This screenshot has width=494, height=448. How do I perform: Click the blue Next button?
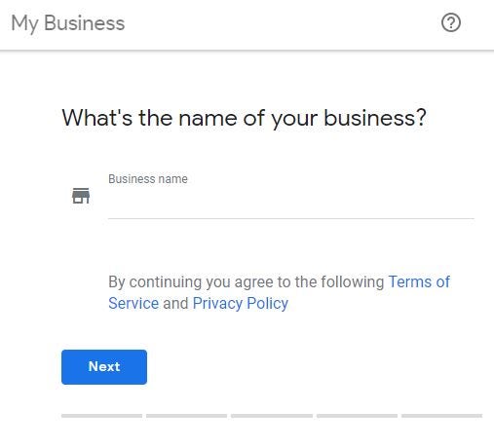(104, 367)
